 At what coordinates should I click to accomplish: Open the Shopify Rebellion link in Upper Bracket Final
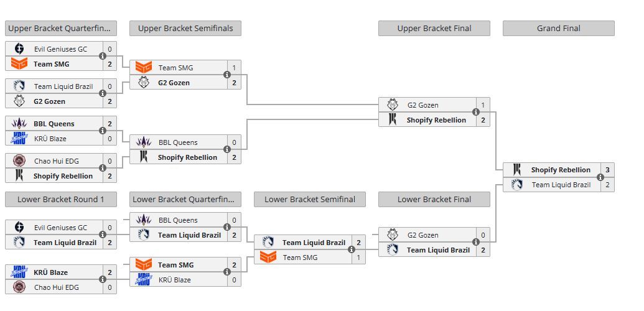pyautogui.click(x=436, y=120)
